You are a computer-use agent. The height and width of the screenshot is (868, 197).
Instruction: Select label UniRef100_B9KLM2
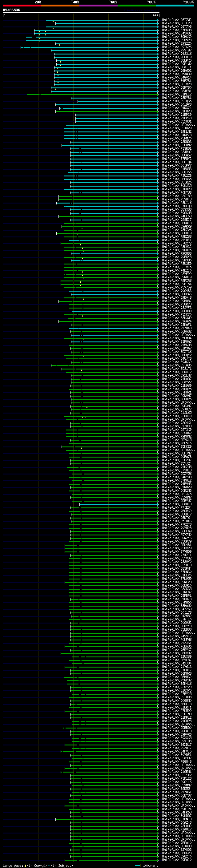click(x=177, y=131)
